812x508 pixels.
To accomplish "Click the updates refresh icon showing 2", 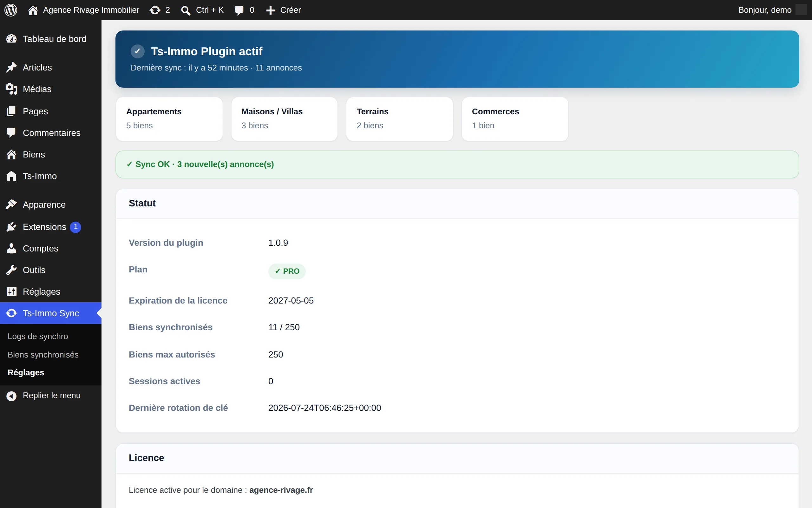I will [x=155, y=10].
